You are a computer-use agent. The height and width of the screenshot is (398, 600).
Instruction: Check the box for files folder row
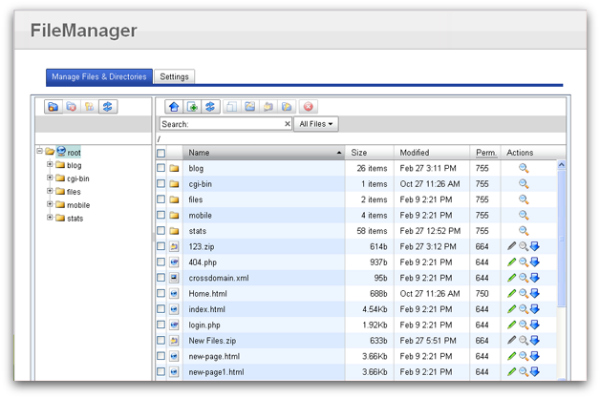(x=161, y=199)
